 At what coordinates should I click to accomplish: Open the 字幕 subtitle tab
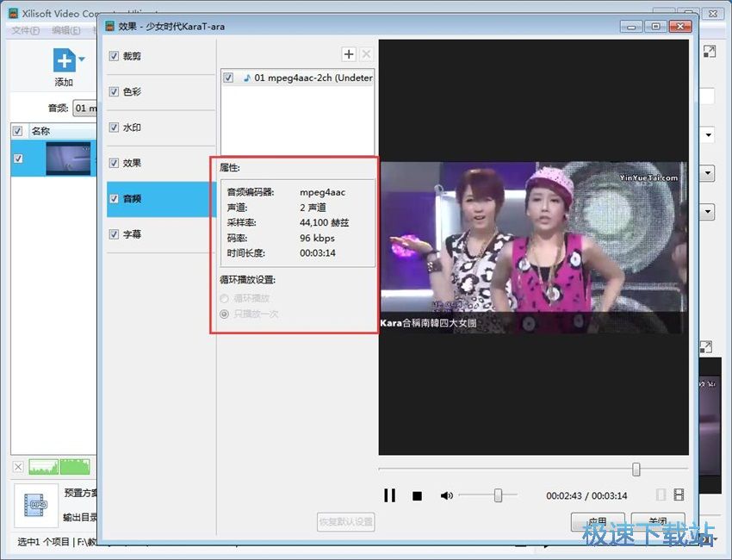click(161, 234)
